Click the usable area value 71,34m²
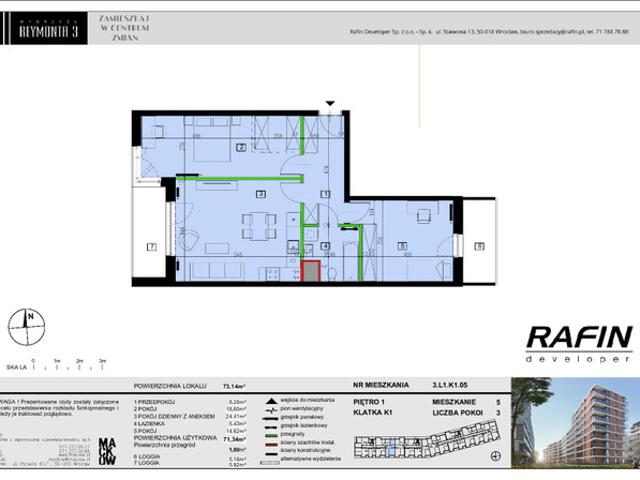The image size is (640, 480). point(234,439)
